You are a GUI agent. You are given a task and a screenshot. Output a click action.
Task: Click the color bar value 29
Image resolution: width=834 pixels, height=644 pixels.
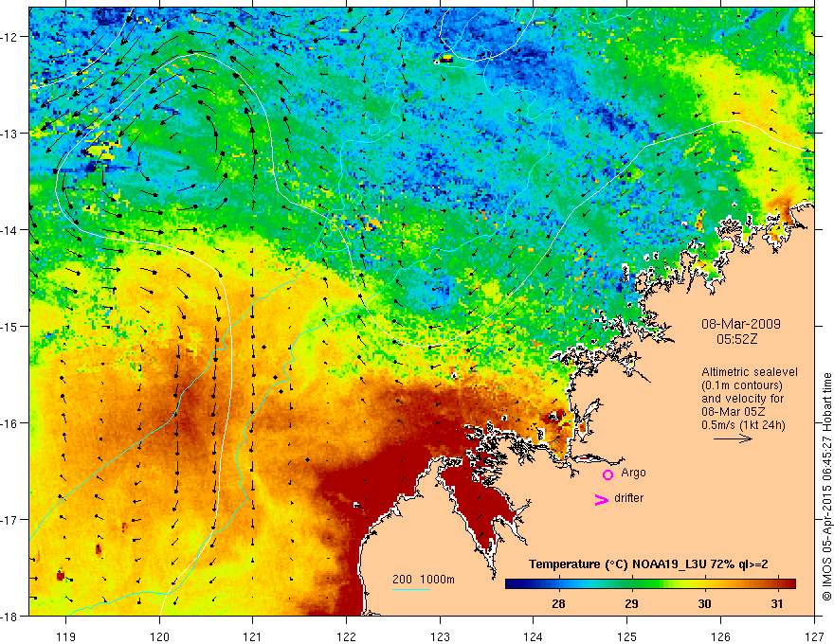point(631,603)
